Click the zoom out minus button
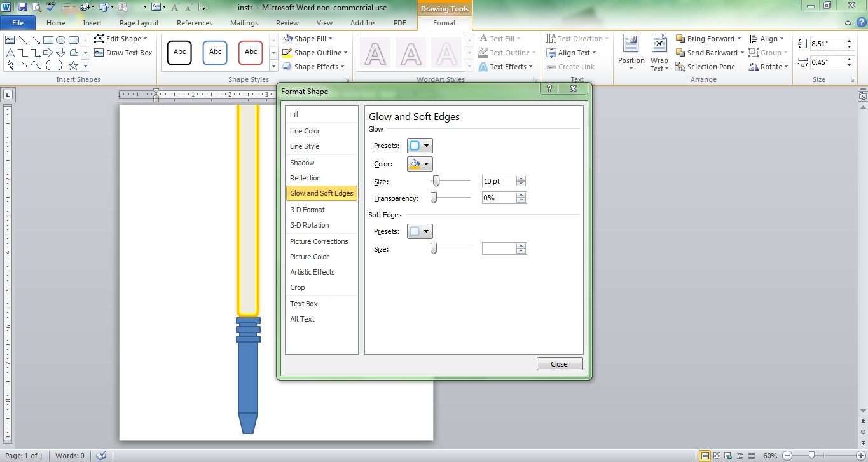The image size is (868, 462). pyautogui.click(x=787, y=456)
